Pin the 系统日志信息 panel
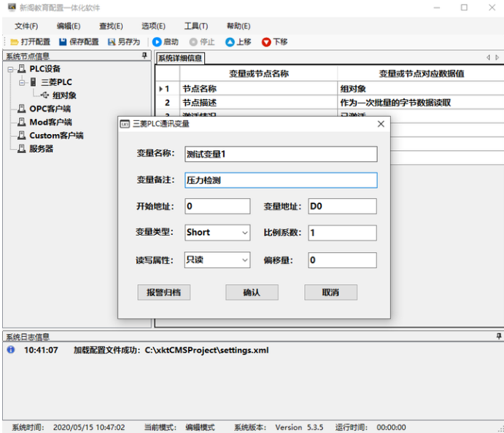The width and height of the screenshot is (504, 433). [499, 336]
